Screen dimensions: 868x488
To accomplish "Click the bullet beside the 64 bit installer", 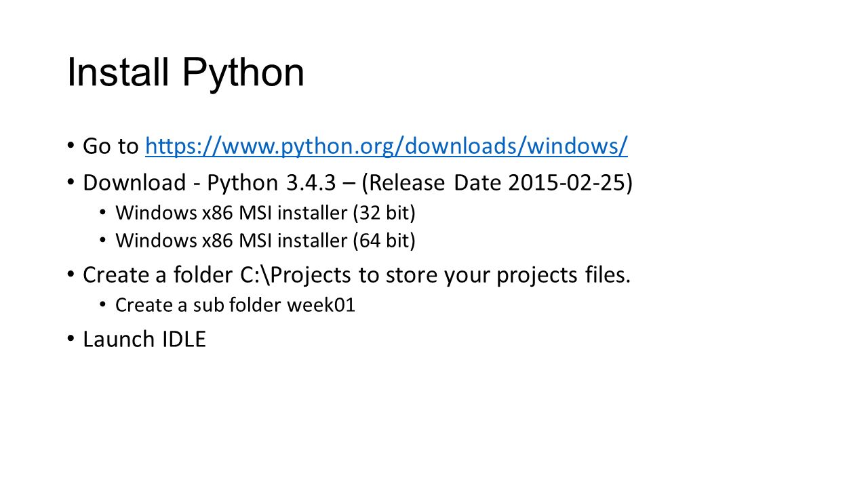I will coord(103,241).
